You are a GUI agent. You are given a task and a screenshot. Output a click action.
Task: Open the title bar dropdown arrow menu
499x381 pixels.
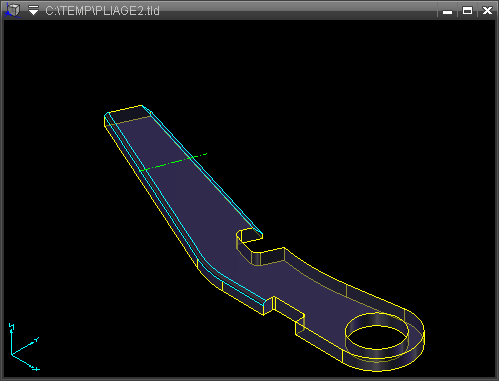33,11
